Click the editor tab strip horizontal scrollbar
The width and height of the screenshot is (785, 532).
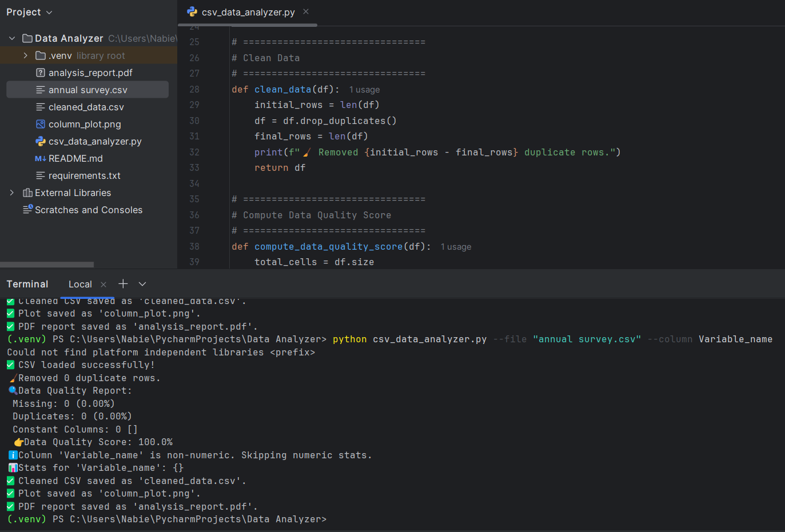point(248,25)
